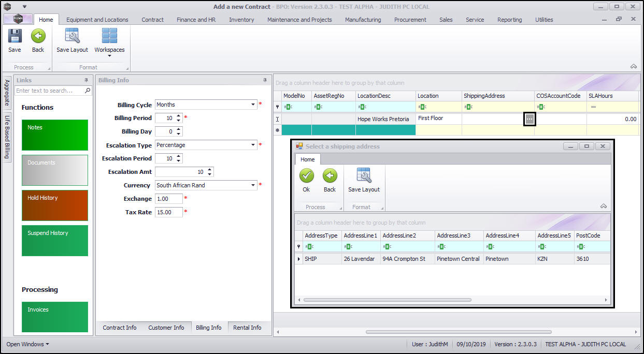
Task: Open the Escalation Type dropdown
Action: click(253, 145)
